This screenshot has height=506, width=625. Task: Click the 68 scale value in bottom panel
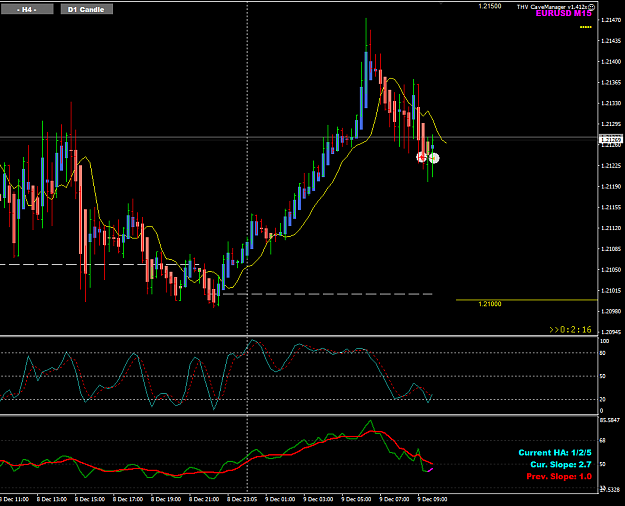(603, 441)
